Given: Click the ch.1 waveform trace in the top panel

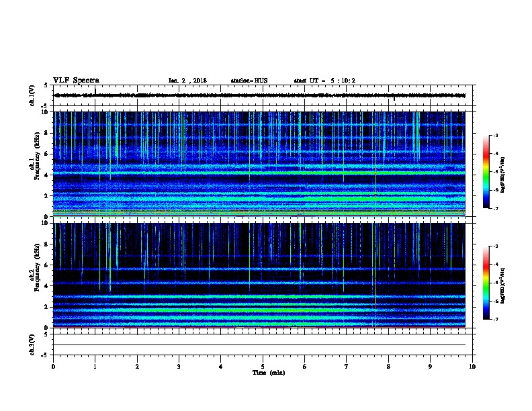Looking at the screenshot, I should pyautogui.click(x=259, y=95).
